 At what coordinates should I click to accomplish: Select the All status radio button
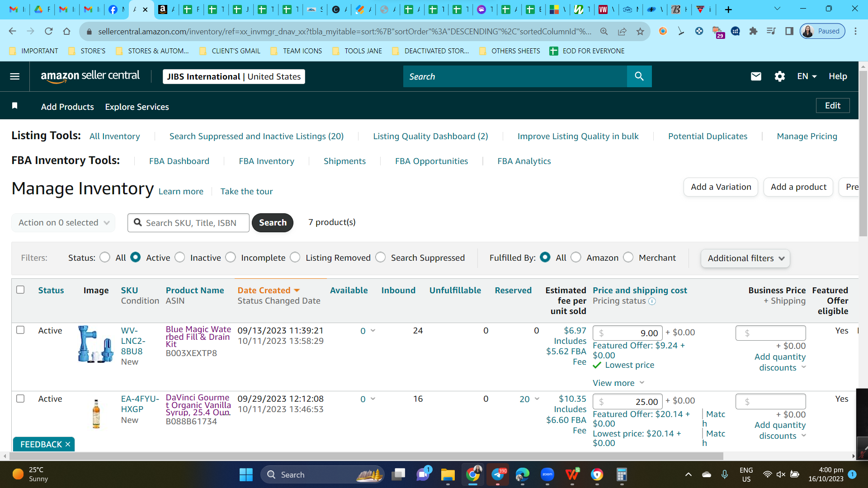click(x=105, y=258)
